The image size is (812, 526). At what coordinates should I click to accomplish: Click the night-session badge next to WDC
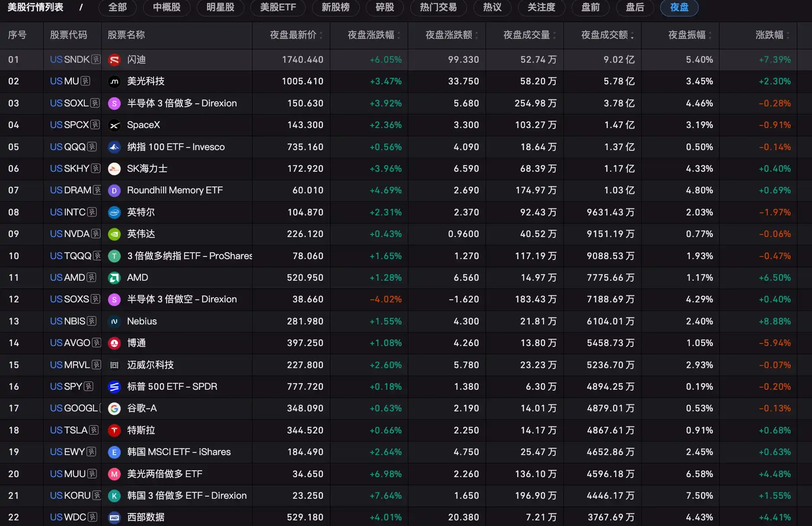click(93, 517)
